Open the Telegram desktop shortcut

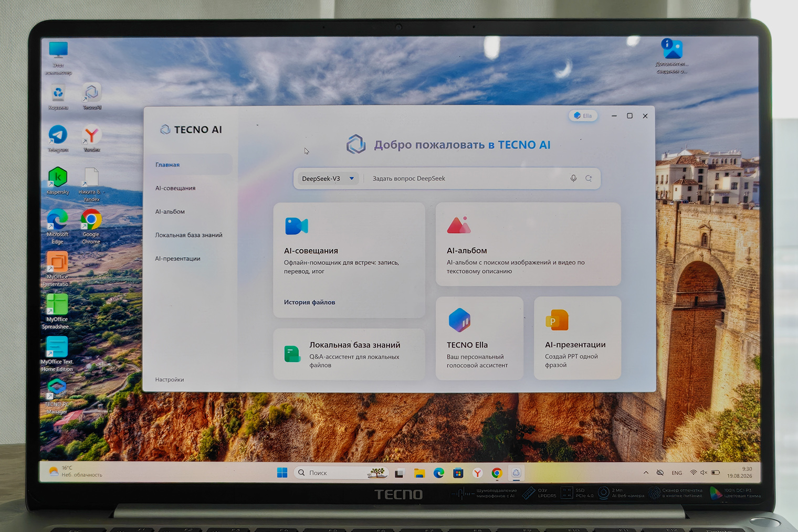(58, 139)
